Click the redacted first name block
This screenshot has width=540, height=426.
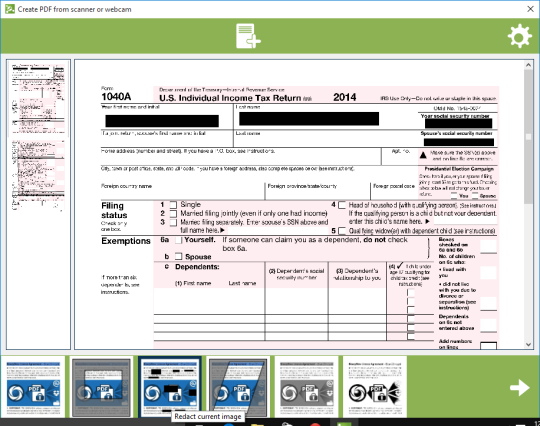162,121
